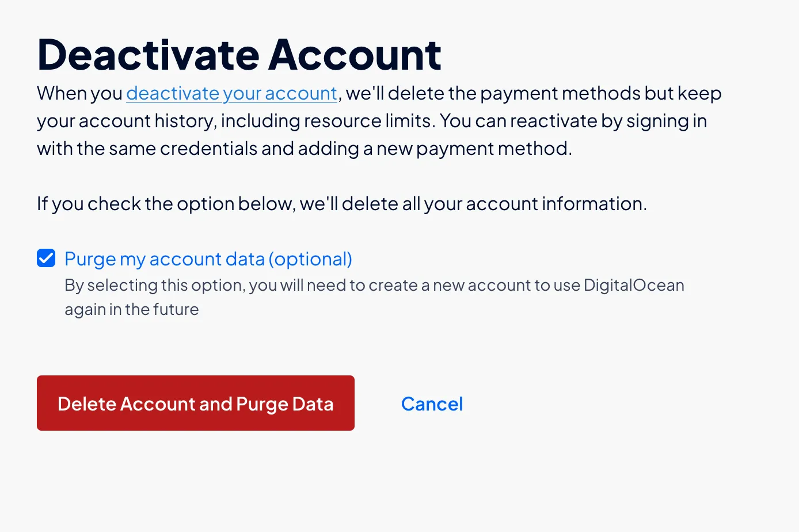Viewport: 799px width, 532px height.
Task: Click the sentence about deleting all account information
Action: tap(342, 204)
